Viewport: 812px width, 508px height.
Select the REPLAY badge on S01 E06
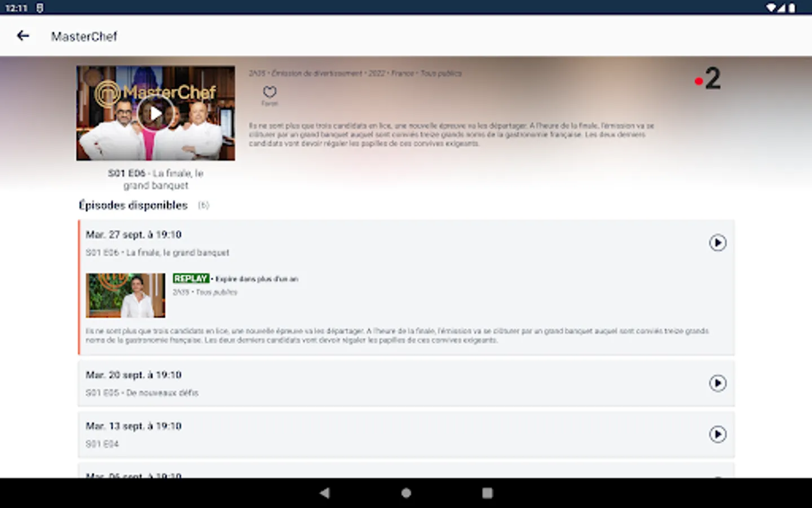(191, 278)
